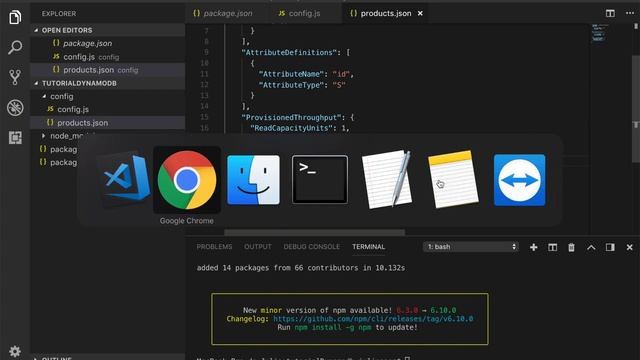The width and height of the screenshot is (640, 360).
Task: Click the "AttributeName" line in editor
Action: (306, 74)
